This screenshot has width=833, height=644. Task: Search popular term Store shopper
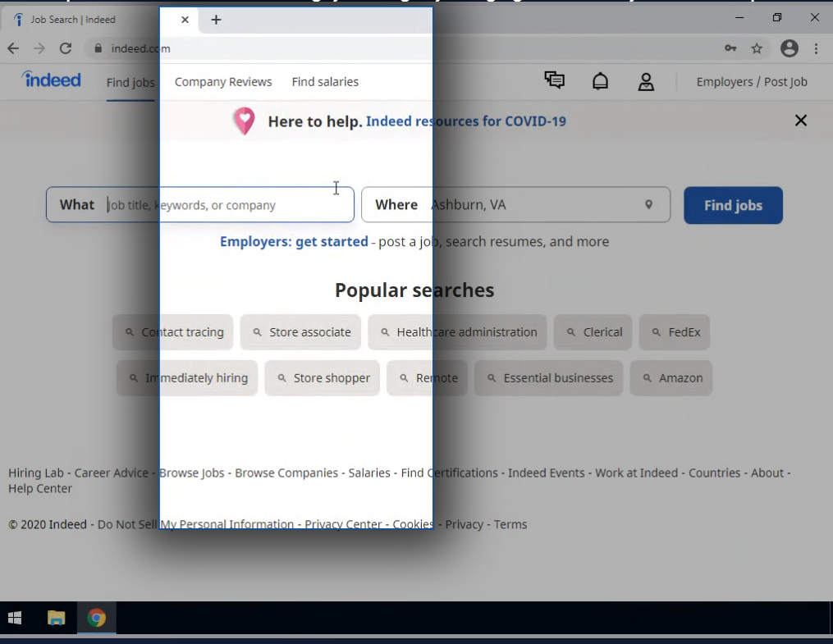pos(322,378)
